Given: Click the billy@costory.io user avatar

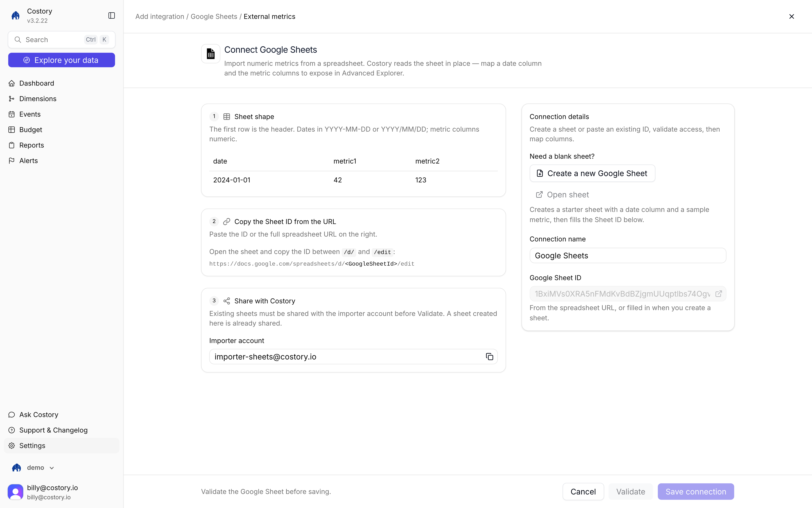Looking at the screenshot, I should pos(15,492).
